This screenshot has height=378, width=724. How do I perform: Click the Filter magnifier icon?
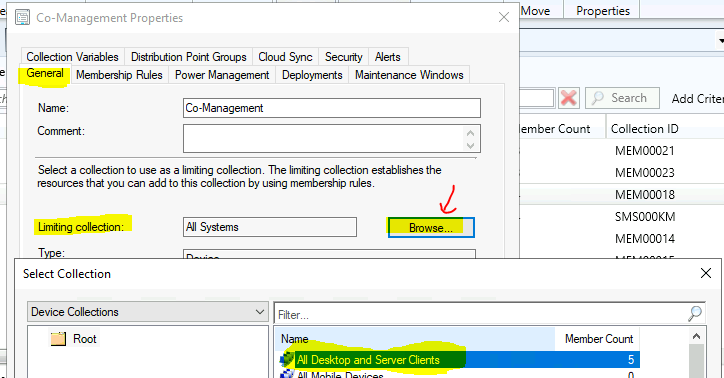pyautogui.click(x=695, y=314)
